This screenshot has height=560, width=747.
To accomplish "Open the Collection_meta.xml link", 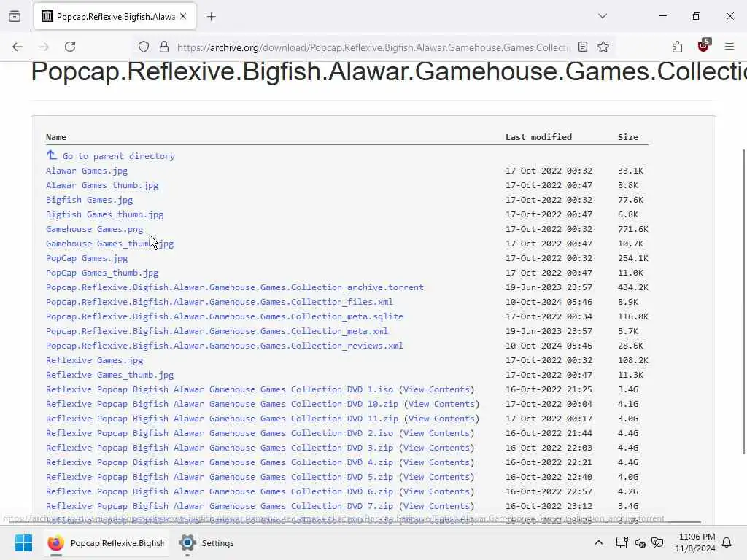I will pos(217,331).
